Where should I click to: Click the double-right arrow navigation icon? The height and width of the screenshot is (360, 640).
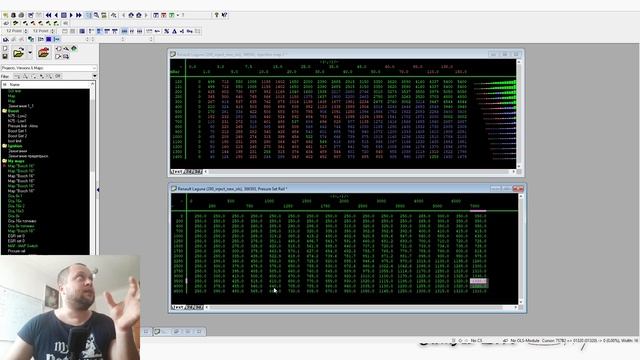79,15
